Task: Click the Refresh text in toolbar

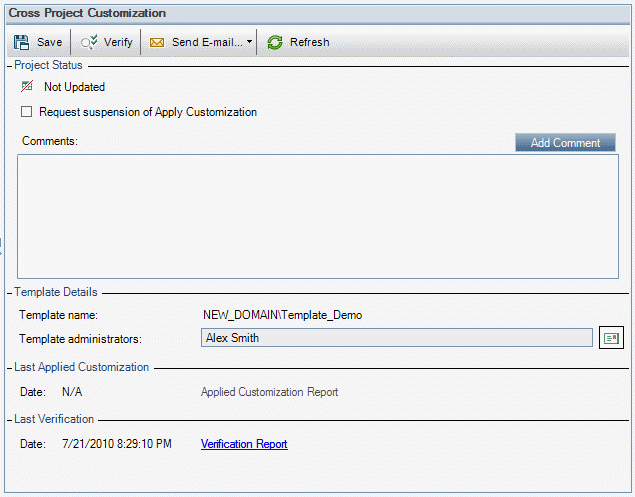Action: tap(309, 42)
